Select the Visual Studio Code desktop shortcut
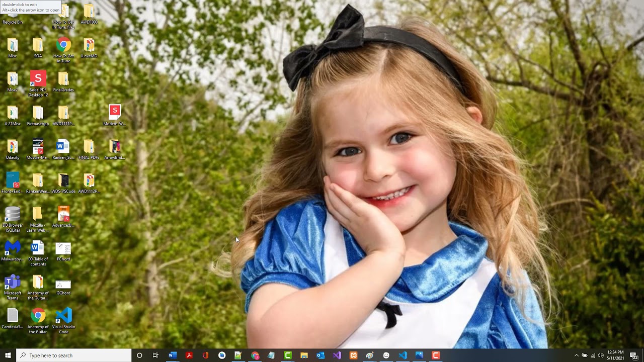644x362 pixels. tap(63, 321)
